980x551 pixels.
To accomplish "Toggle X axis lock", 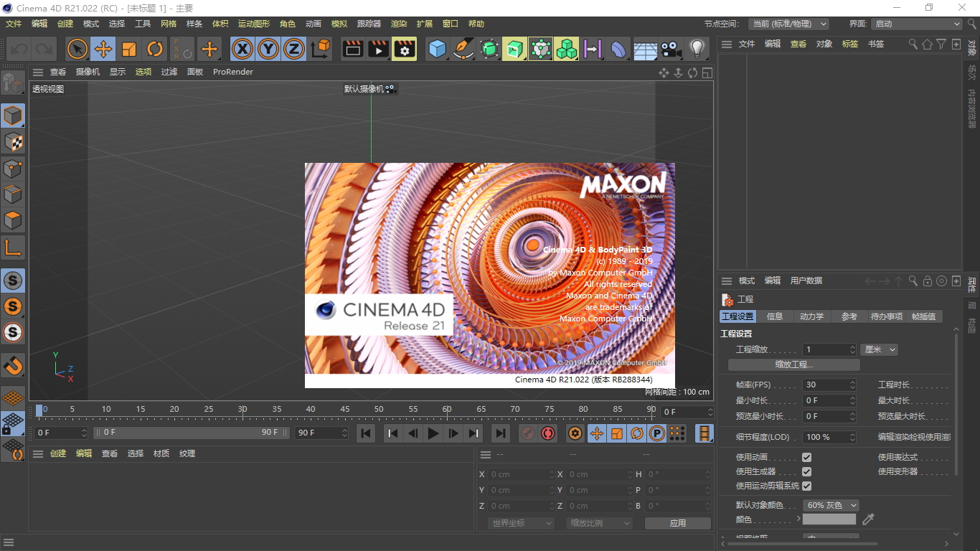I will click(242, 49).
